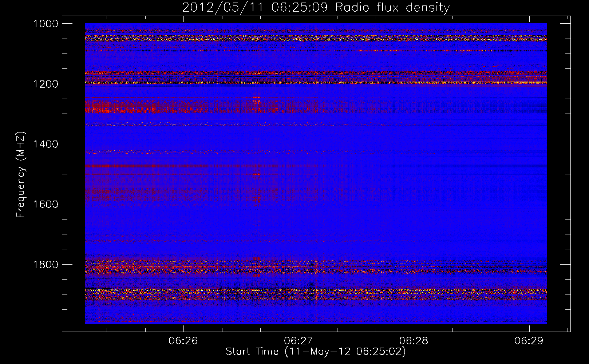This screenshot has width=589, height=364.
Task: Click the 1000 frequency tick label
Action: tap(46, 24)
